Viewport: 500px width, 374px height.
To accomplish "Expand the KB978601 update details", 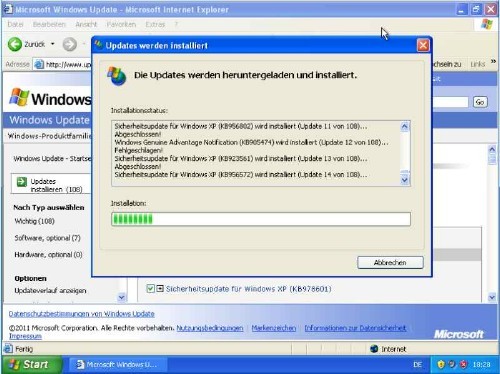I will [160, 288].
